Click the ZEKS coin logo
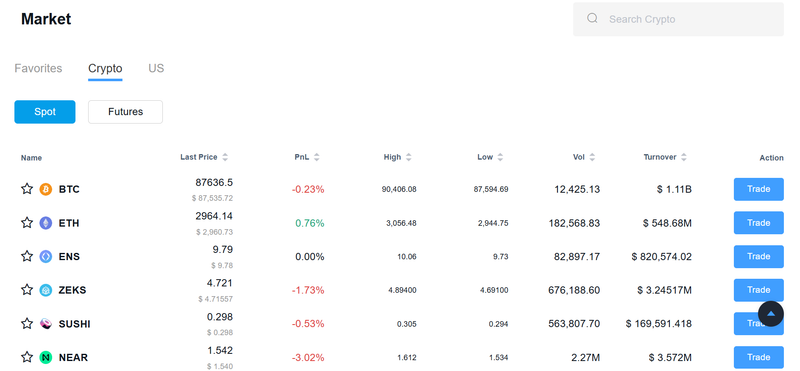This screenshot has height=371, width=800. [x=46, y=290]
